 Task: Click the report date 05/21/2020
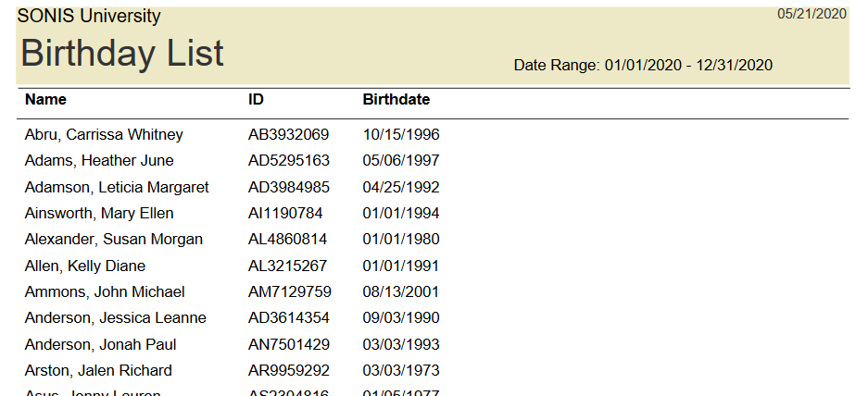click(x=811, y=14)
